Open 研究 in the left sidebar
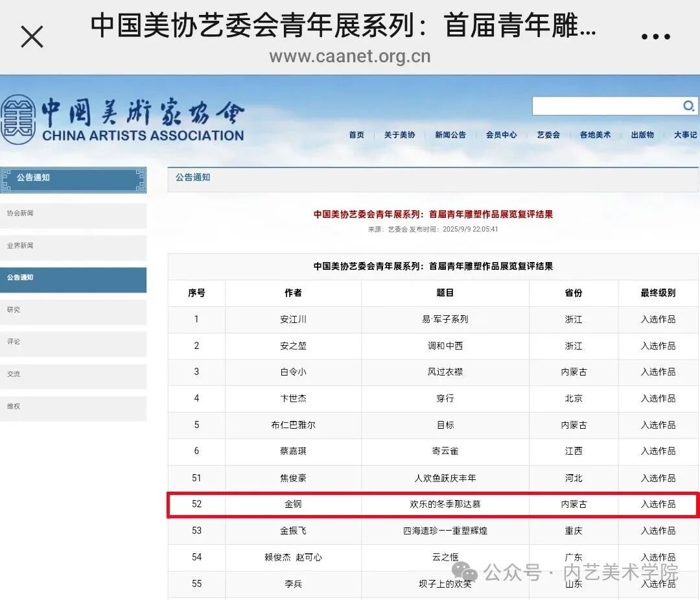Viewport: 700px width, 600px height. [x=73, y=311]
